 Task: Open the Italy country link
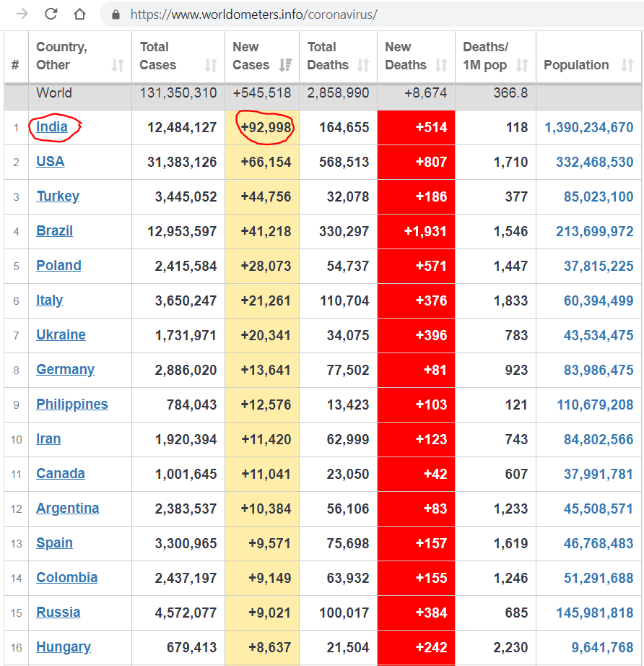click(x=49, y=300)
